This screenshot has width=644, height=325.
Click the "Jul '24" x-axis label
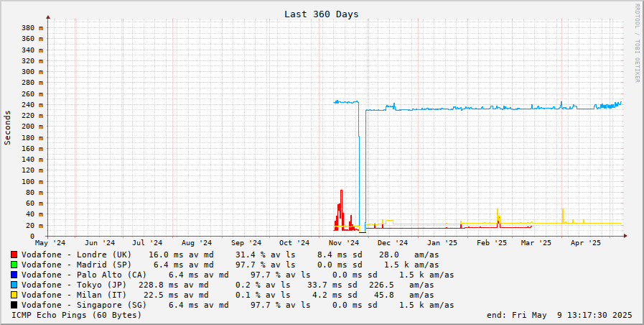(147, 243)
